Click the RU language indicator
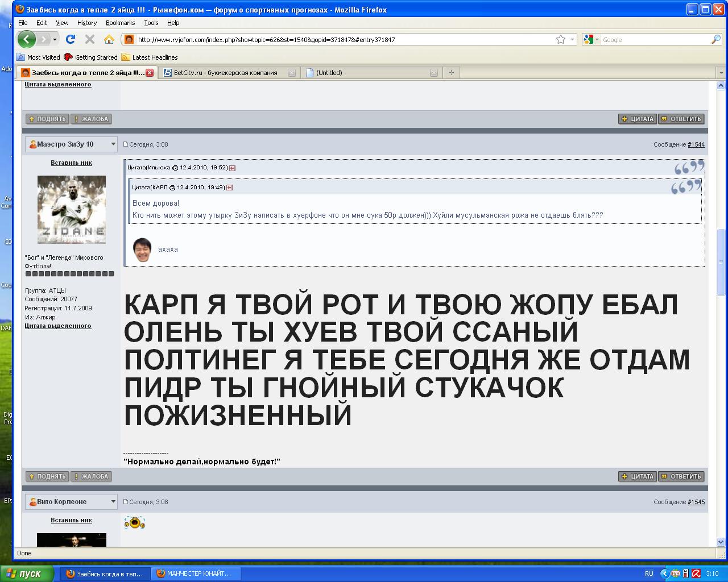 pyautogui.click(x=649, y=573)
